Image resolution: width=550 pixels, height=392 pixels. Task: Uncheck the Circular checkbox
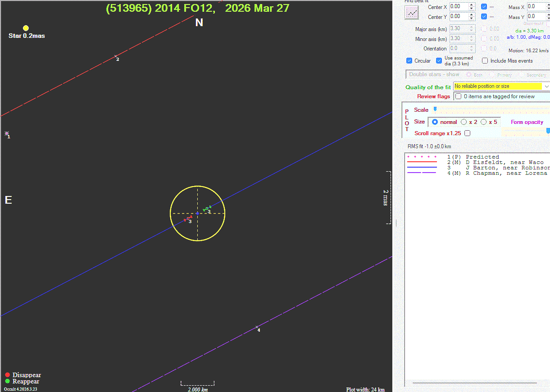(x=409, y=61)
